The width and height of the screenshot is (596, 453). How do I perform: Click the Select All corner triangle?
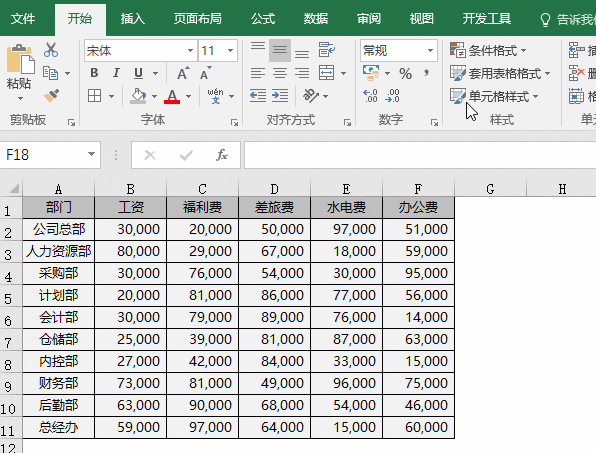[14, 188]
